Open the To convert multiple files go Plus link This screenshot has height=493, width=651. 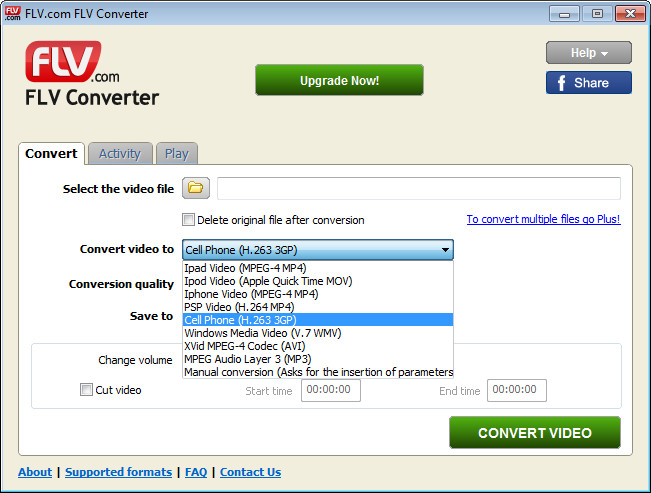pyautogui.click(x=543, y=219)
